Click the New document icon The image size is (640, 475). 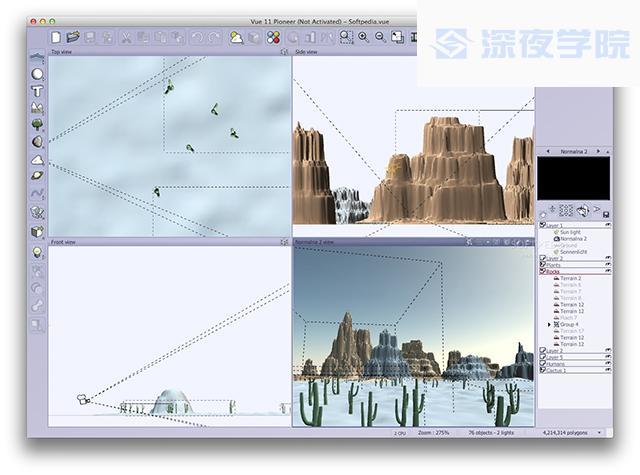click(x=55, y=38)
